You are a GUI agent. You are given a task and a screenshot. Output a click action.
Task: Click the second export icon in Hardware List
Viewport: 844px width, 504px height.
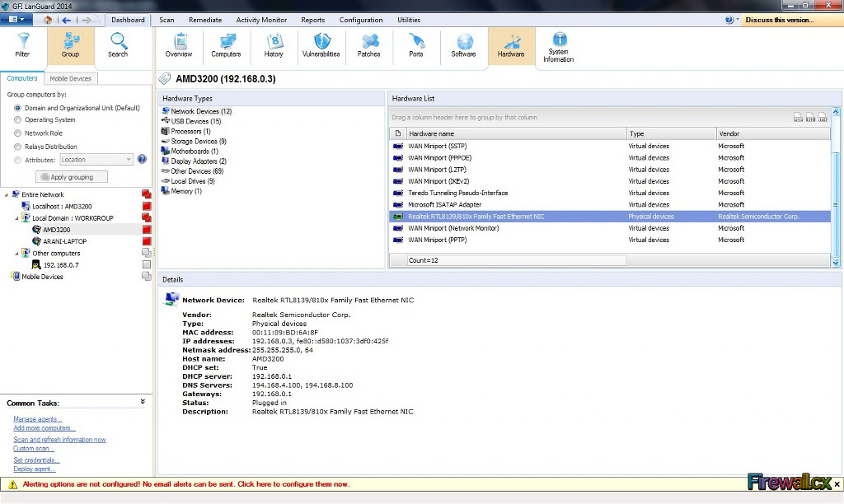tap(811, 117)
